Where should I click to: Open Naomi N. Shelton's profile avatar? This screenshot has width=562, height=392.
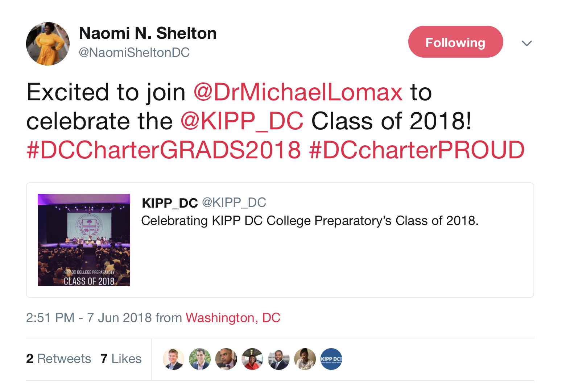point(48,44)
